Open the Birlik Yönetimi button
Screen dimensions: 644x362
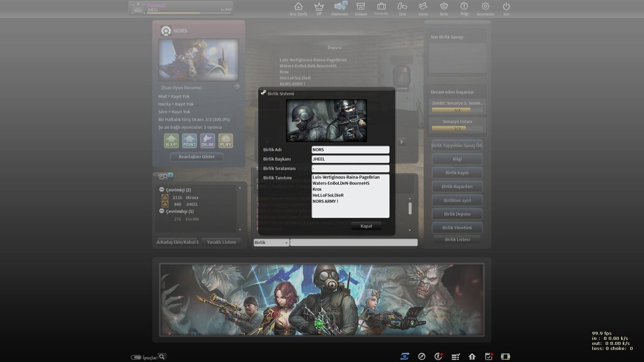[457, 228]
